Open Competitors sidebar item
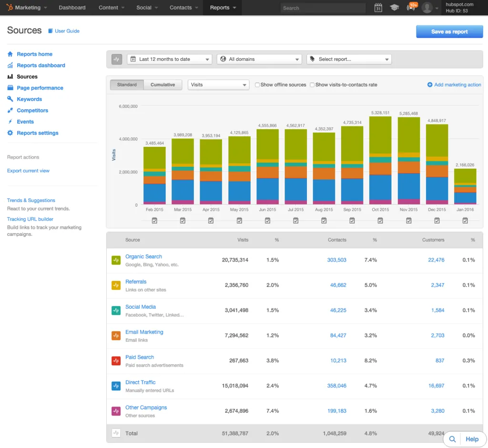Image resolution: width=488 pixels, height=448 pixels. click(32, 110)
